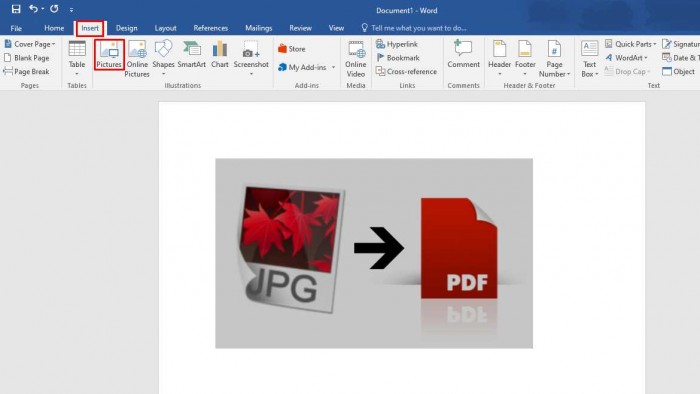Click My Add-ins button
This screenshot has width=700, height=394.
coord(302,67)
